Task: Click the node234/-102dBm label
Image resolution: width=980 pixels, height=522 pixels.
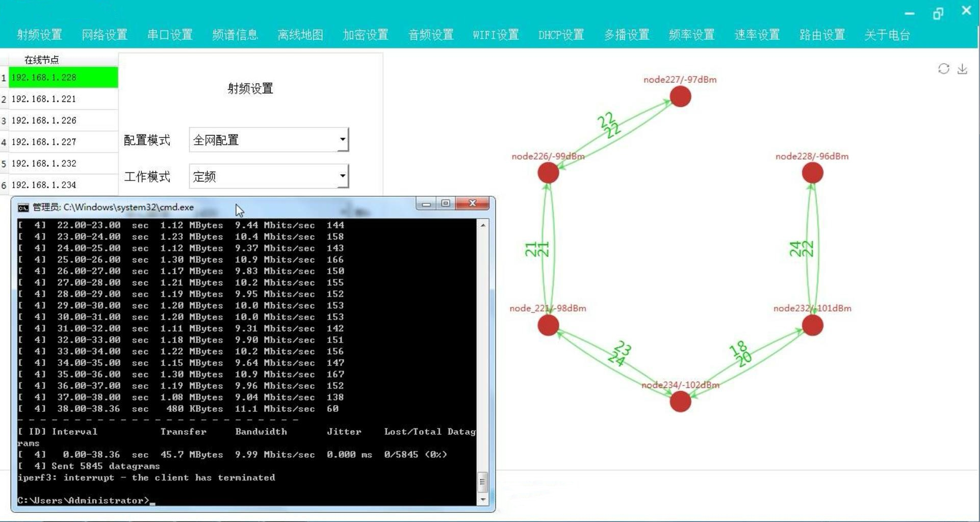Action: coord(680,385)
